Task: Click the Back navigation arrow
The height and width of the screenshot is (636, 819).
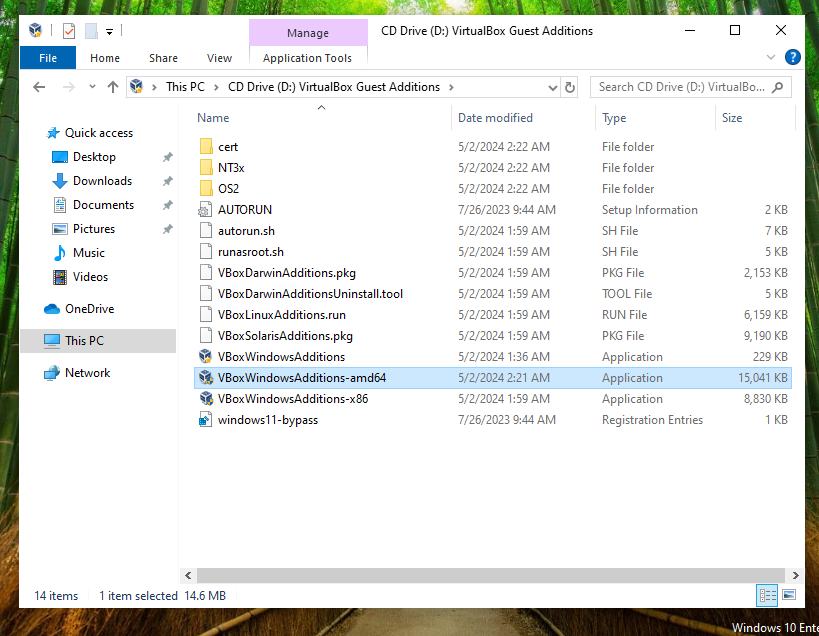Action: (39, 87)
